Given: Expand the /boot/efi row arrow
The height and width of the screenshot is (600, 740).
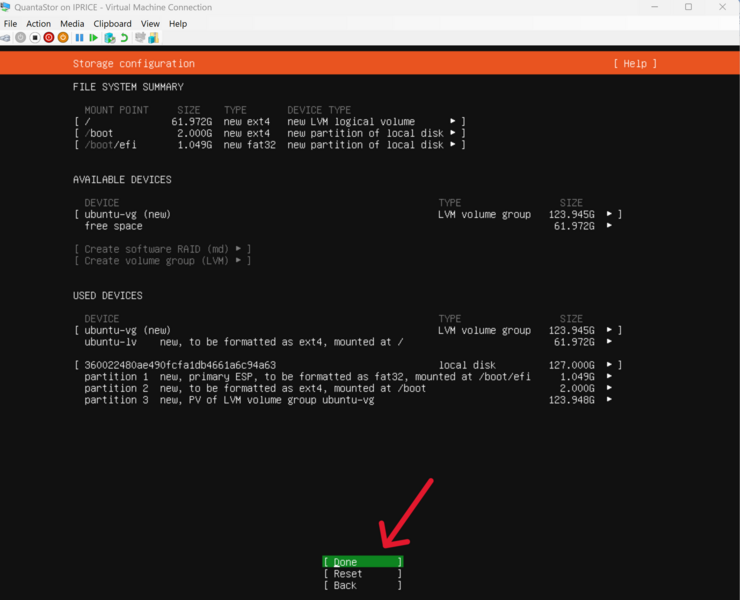Looking at the screenshot, I should click(453, 144).
